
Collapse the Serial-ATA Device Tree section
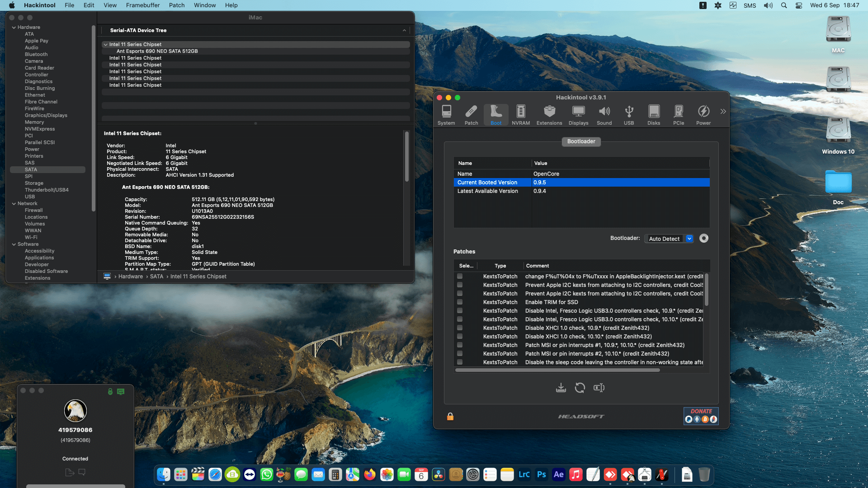404,30
